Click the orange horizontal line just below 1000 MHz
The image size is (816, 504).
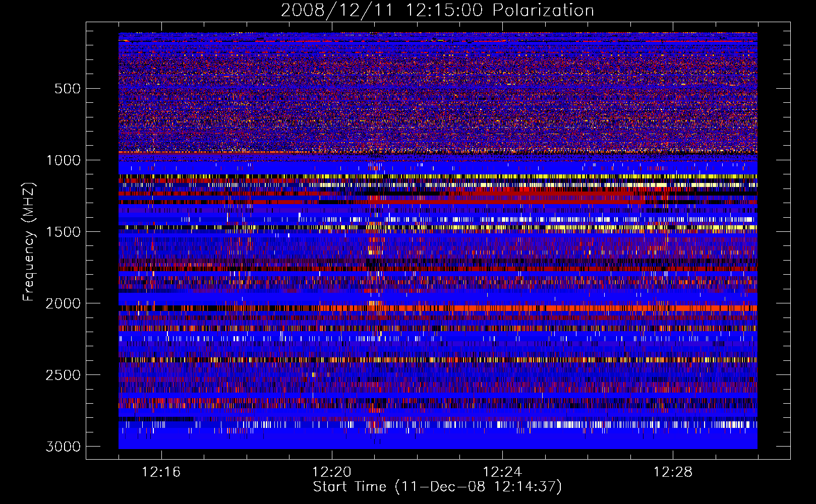click(438, 152)
